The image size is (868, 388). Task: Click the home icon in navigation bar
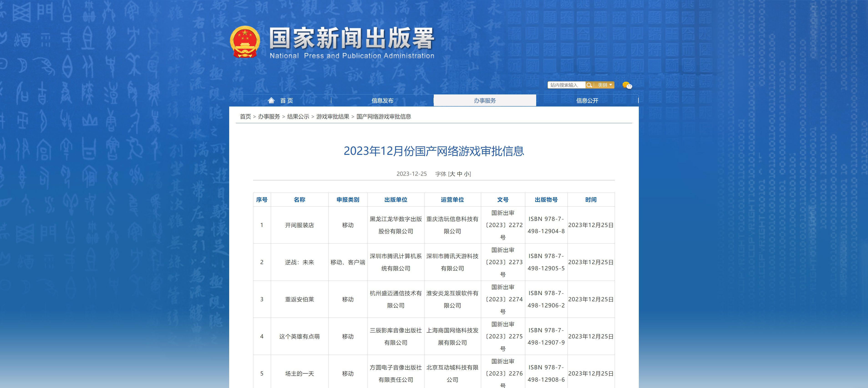click(271, 100)
